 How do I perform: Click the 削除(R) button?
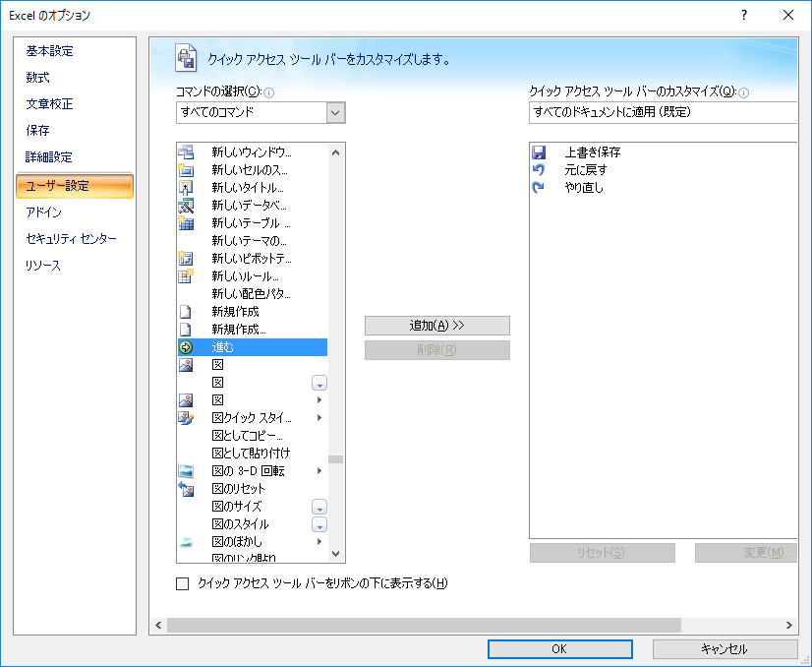437,350
